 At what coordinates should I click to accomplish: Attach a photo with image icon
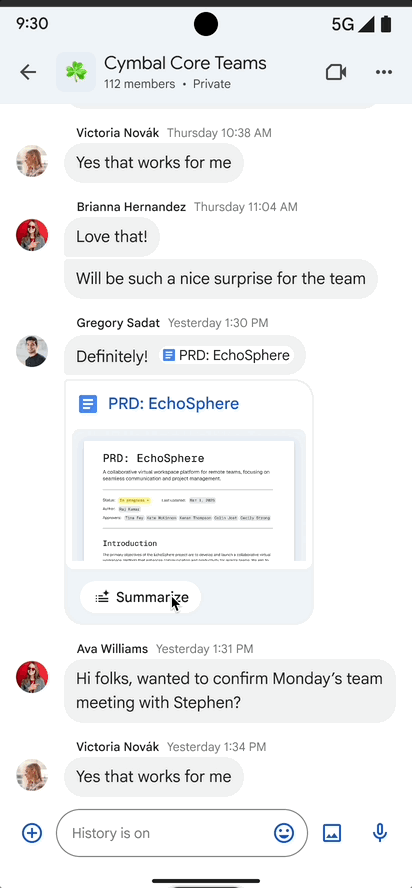332,833
